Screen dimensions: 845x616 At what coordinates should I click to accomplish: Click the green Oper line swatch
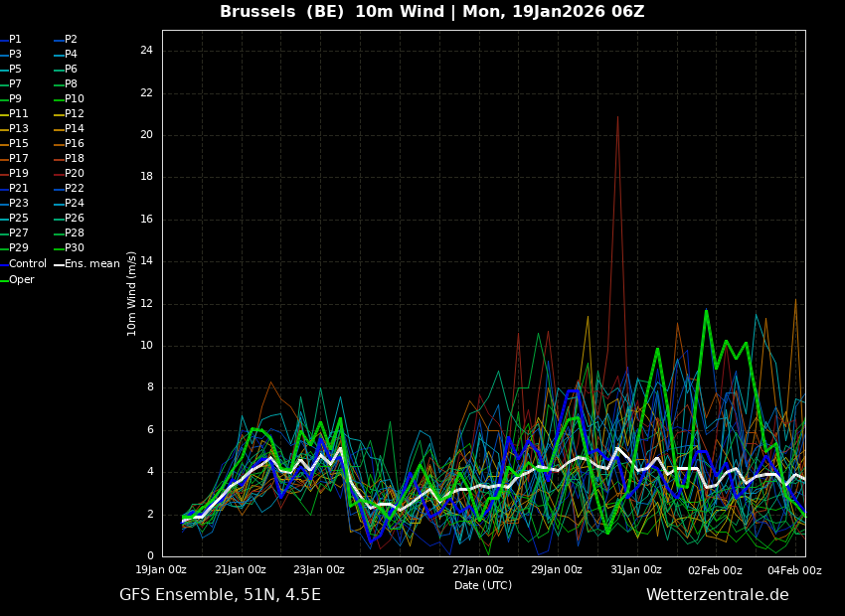tap(3, 280)
